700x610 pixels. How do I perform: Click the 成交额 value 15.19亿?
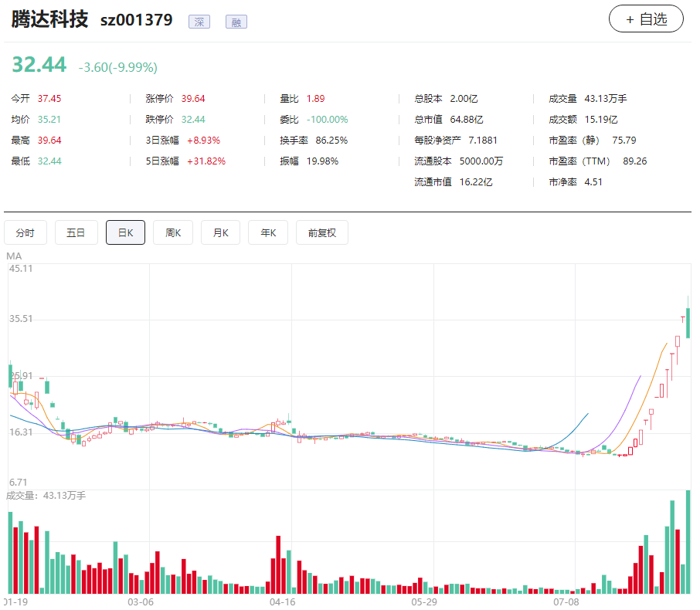pyautogui.click(x=601, y=120)
